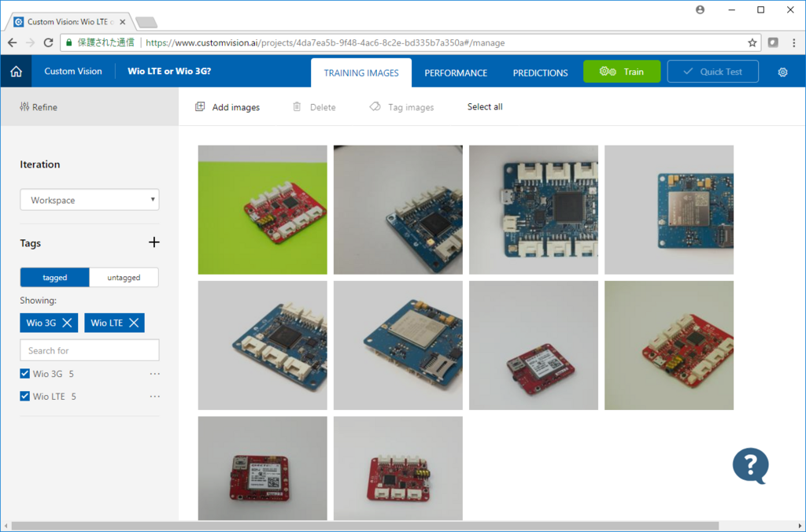Viewport: 806px width, 532px height.
Task: Remove the Wio LTE filter chip
Action: (134, 323)
